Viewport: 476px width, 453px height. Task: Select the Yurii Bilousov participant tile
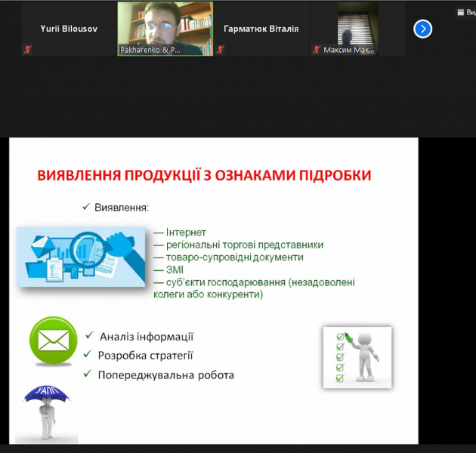pos(69,29)
